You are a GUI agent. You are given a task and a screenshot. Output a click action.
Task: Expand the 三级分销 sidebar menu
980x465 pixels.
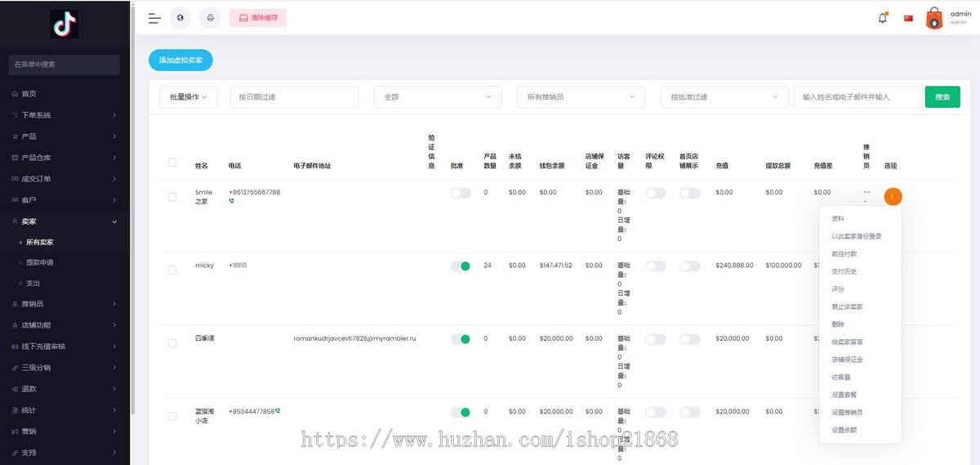[x=114, y=368]
